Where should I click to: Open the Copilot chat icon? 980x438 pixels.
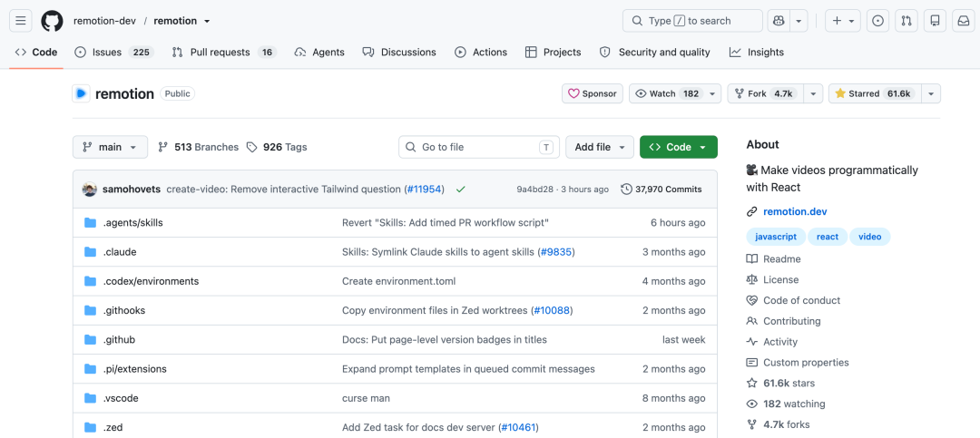(x=779, y=21)
